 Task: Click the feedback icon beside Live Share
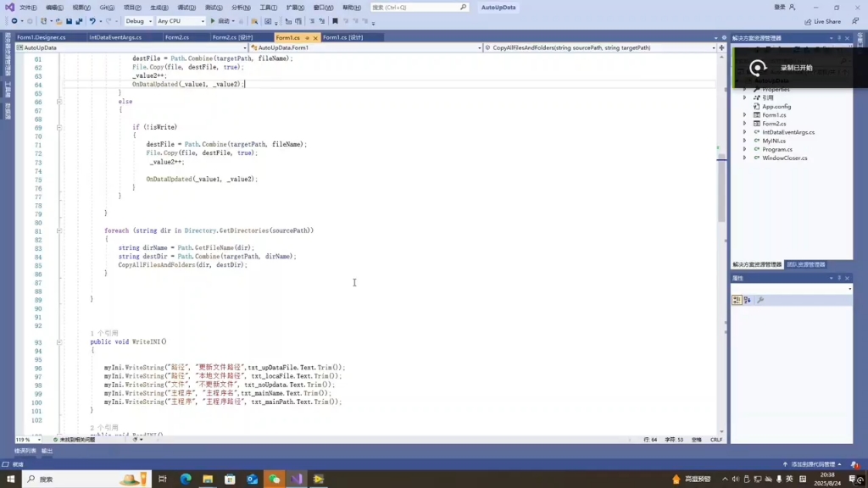tap(855, 21)
